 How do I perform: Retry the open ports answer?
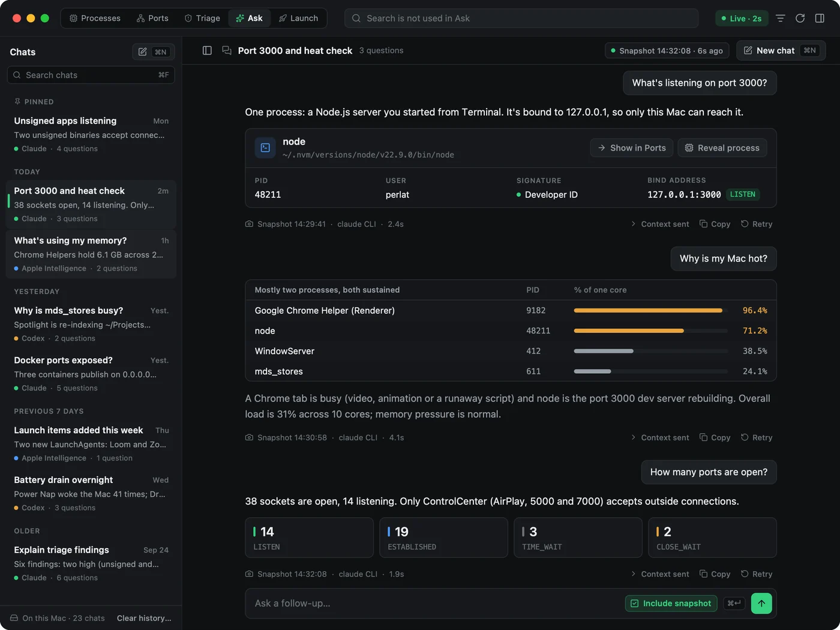click(x=757, y=574)
